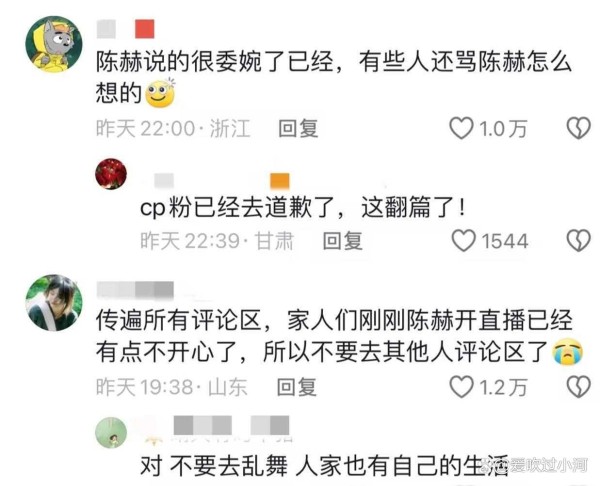The width and height of the screenshot is (600, 486).
Task: Reply to the 昨天 22:00 Zhejiang comment
Action: [x=298, y=128]
